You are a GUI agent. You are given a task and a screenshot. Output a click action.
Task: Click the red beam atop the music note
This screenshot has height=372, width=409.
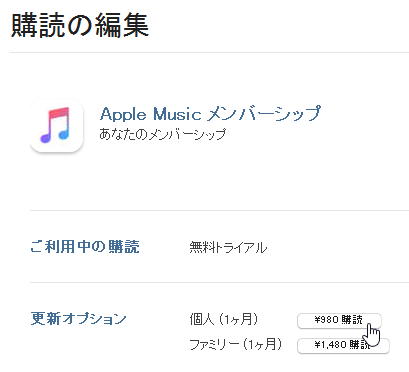pos(60,114)
